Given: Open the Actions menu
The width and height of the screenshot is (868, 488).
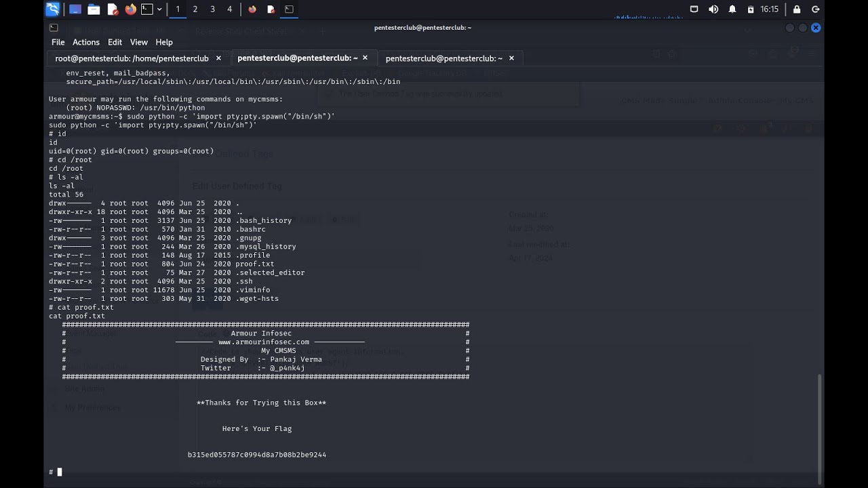Looking at the screenshot, I should [x=86, y=42].
